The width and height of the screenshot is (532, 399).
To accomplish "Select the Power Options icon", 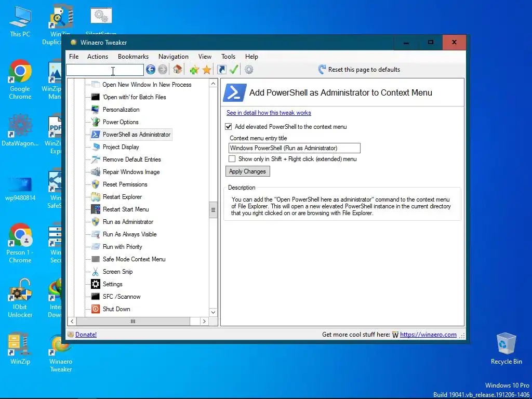I will click(96, 122).
